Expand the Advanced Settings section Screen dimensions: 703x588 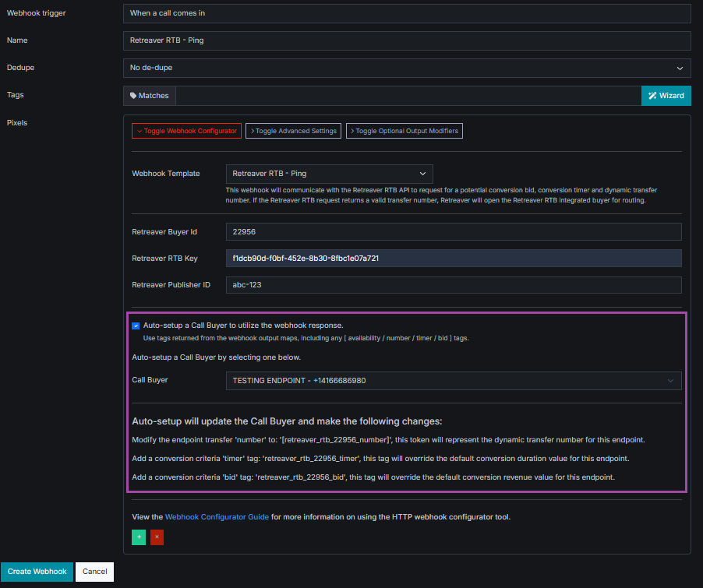click(x=293, y=131)
